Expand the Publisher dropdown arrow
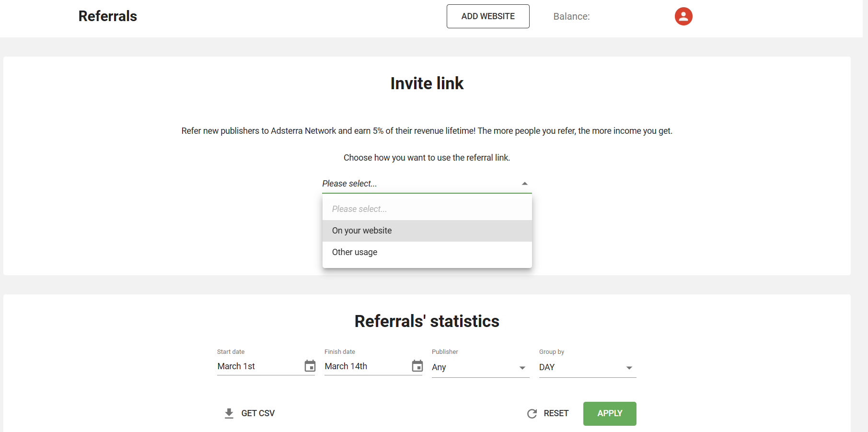868x432 pixels. point(522,368)
